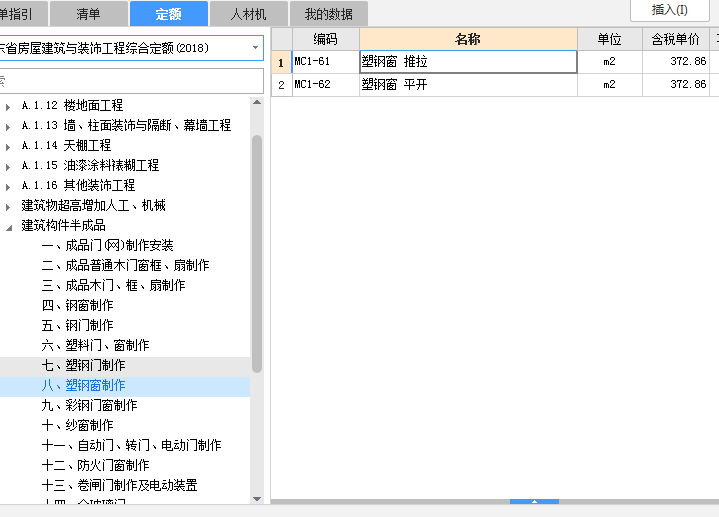
Task: Open the 综合定额(2018) library dropdown
Action: tap(255, 48)
